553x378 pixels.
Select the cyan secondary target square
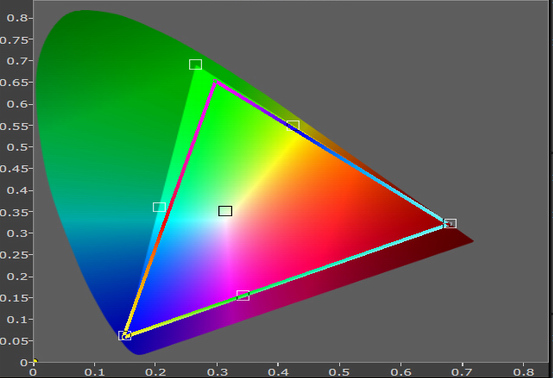(159, 207)
